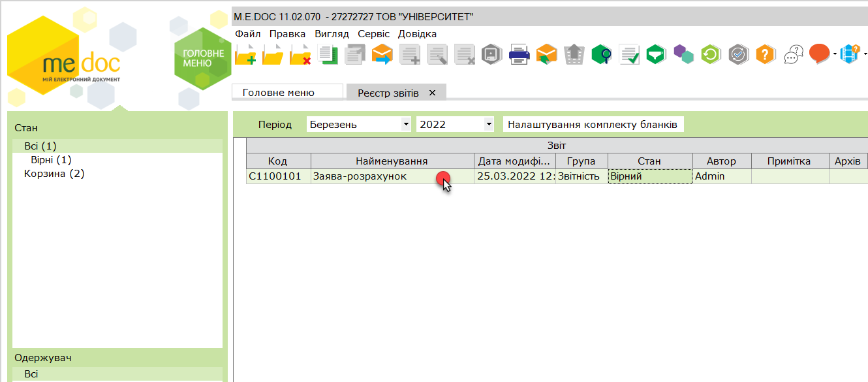Close the Реєстр звітів tab
The height and width of the screenshot is (382, 868).
point(432,93)
